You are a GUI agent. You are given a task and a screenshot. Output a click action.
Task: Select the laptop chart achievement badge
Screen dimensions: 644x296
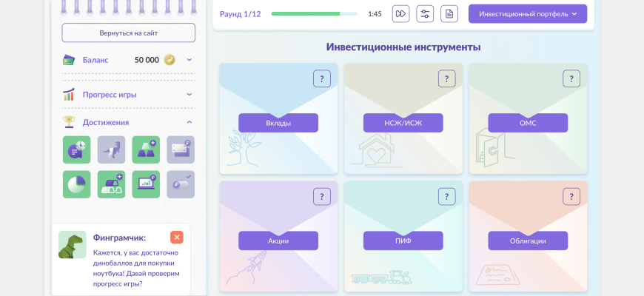point(146,184)
